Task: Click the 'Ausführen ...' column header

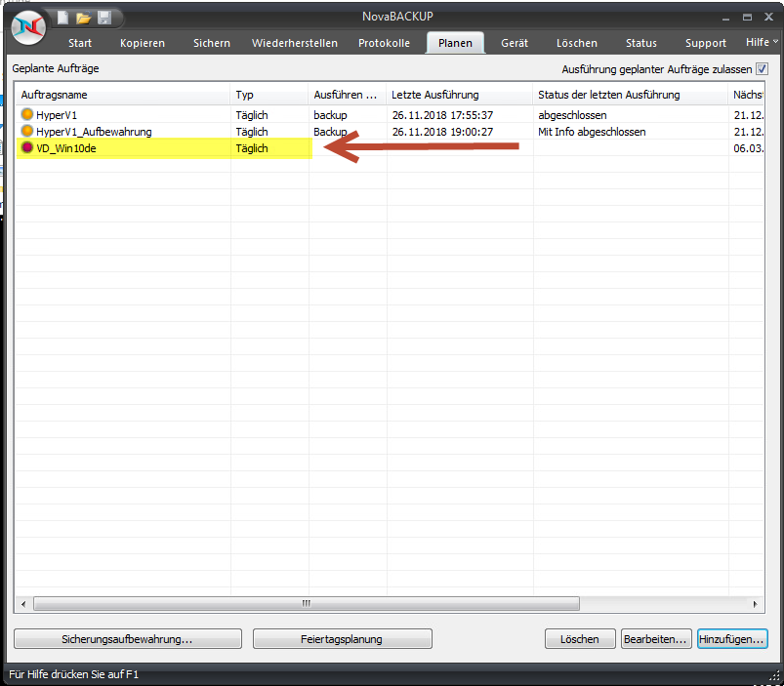Action: [x=348, y=95]
